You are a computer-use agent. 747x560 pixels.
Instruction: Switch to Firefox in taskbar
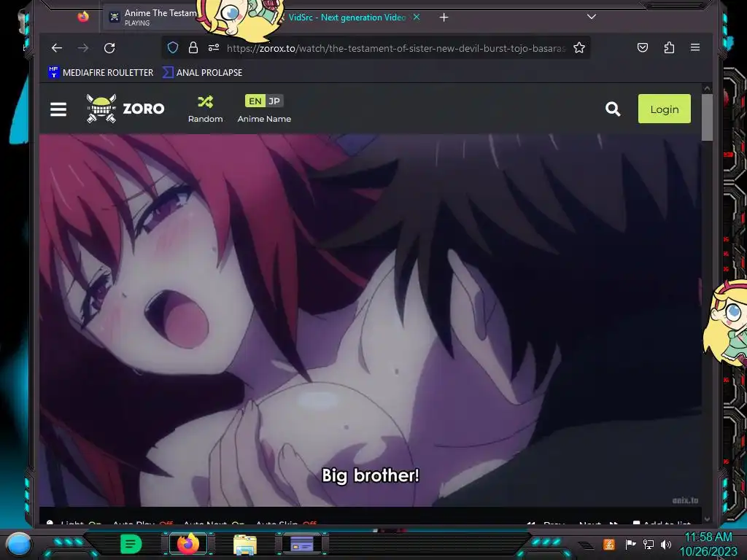(x=188, y=544)
